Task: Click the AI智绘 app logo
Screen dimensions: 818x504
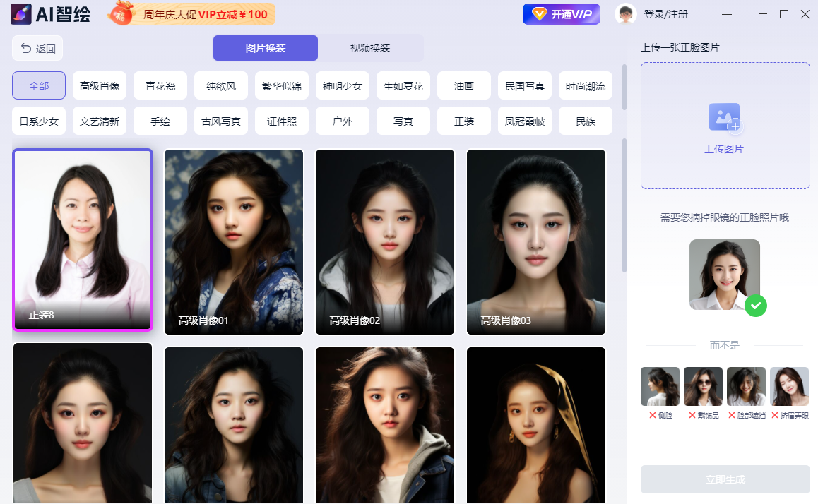Action: [50, 13]
